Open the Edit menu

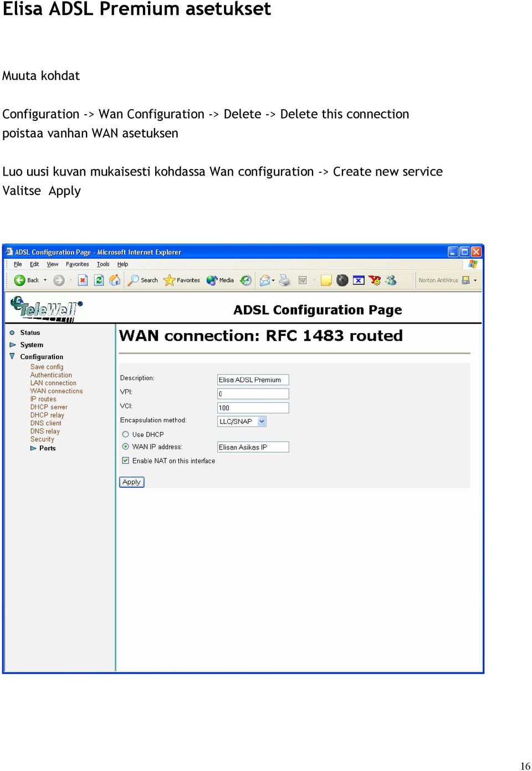coord(34,264)
